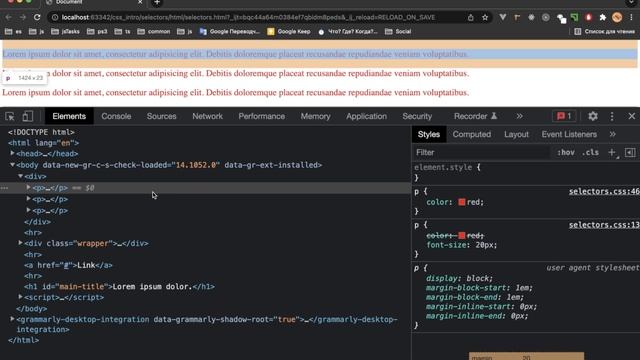
Task: Switch to the Memory tab
Action: pos(316,116)
